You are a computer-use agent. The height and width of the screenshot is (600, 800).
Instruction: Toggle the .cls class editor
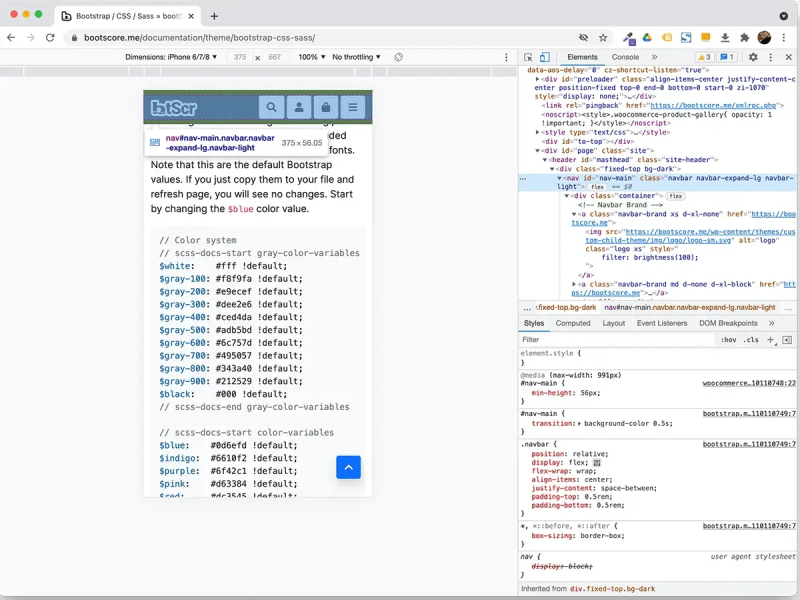pos(751,340)
